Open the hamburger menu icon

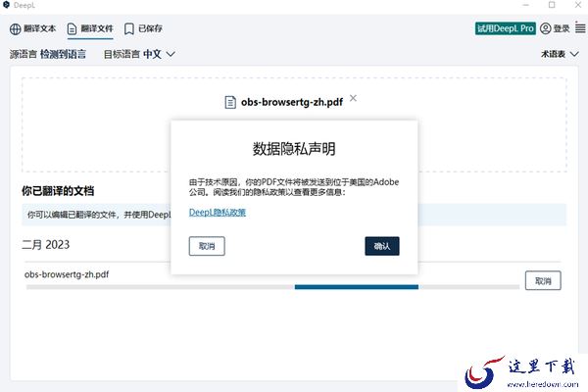coord(580,28)
